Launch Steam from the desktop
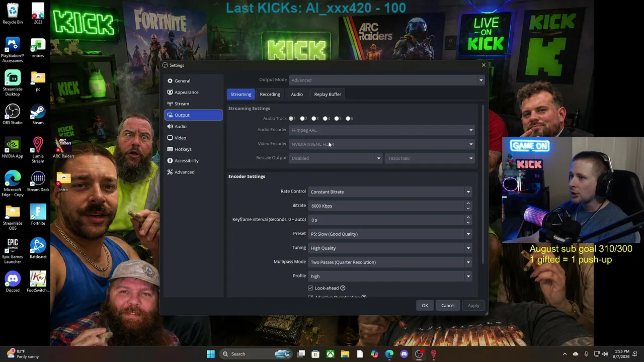The width and height of the screenshot is (644, 362). point(38,114)
